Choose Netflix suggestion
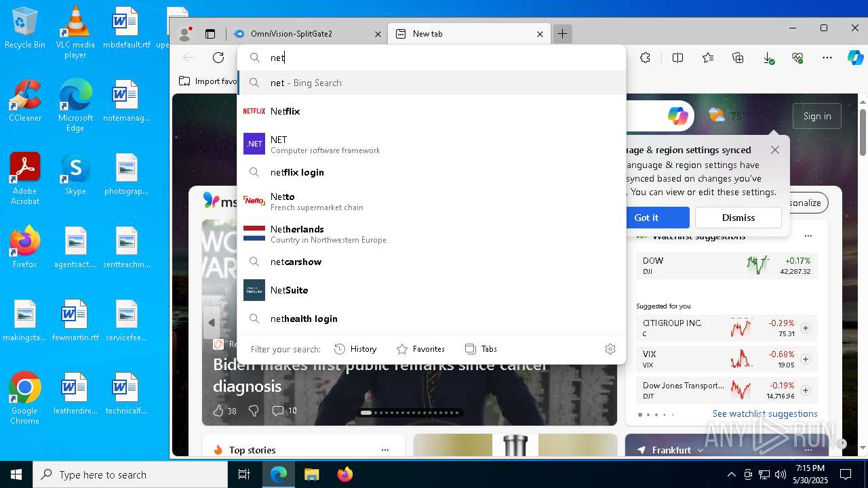 (431, 111)
